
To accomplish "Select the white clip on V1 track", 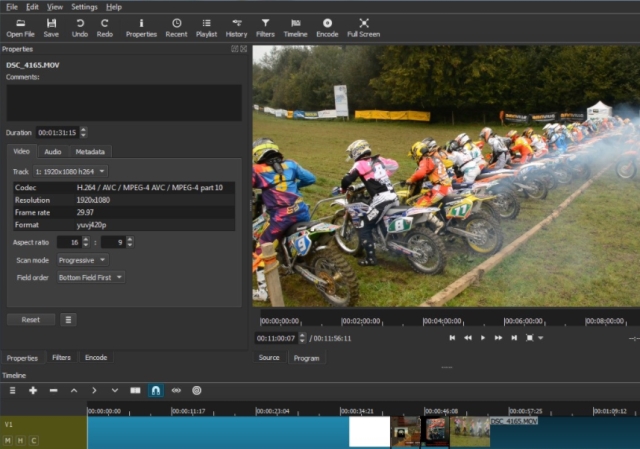I will coord(369,432).
